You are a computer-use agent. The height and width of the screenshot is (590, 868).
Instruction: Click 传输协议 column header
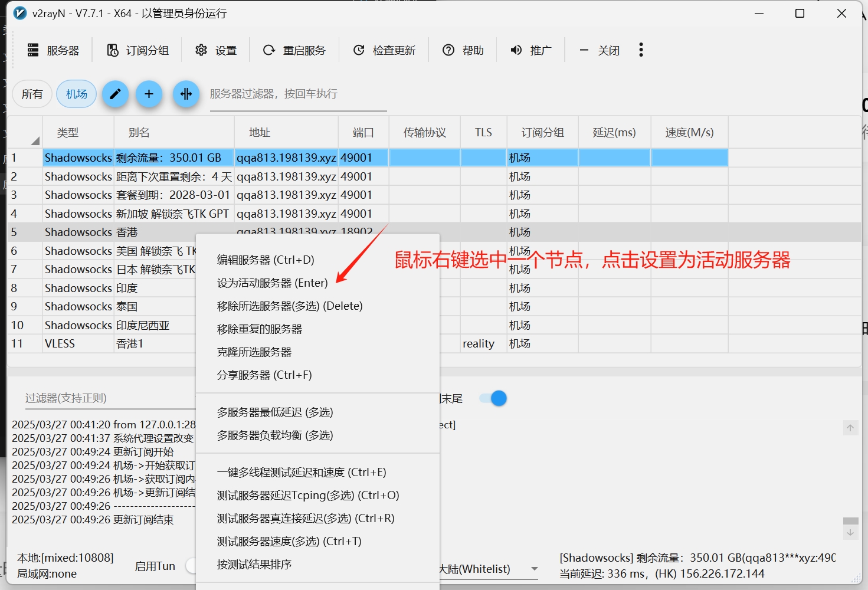(x=424, y=133)
